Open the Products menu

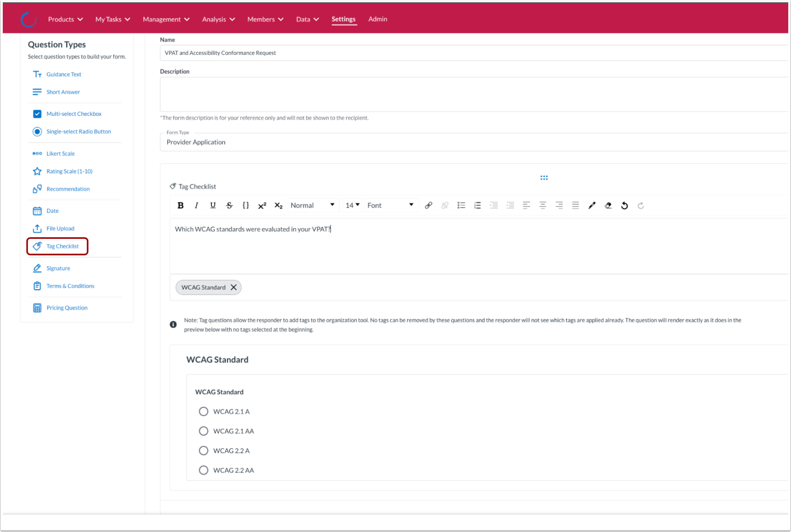click(x=65, y=19)
